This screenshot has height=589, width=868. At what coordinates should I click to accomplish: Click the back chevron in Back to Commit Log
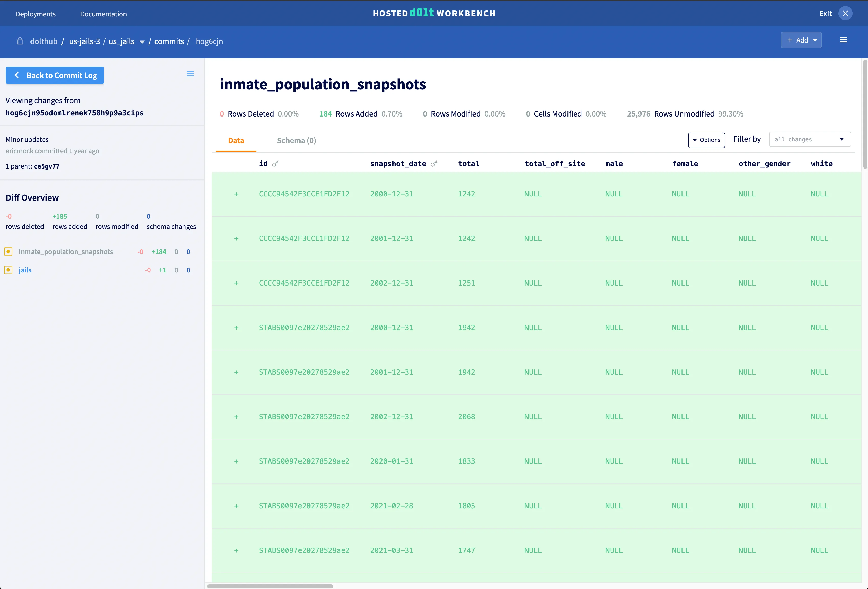17,75
